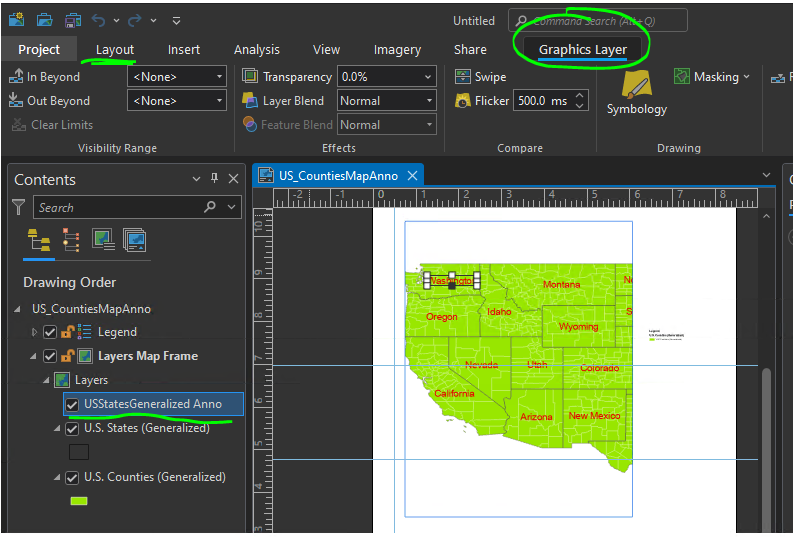This screenshot has width=793, height=537.
Task: Click the New Project icon in quick access toolbar
Action: click(17, 20)
